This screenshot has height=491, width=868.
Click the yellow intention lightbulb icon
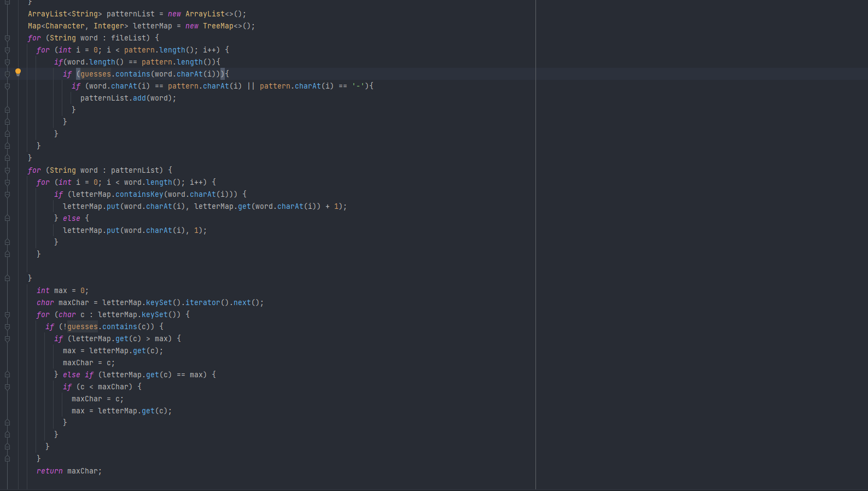tap(18, 72)
